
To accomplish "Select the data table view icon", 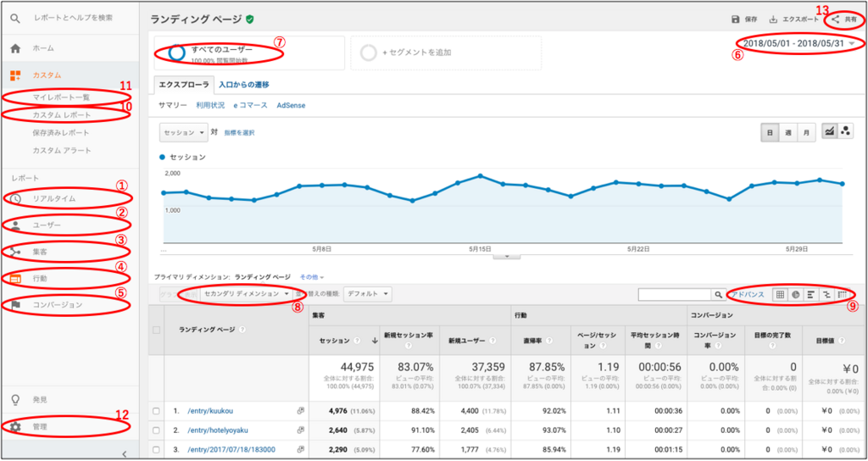I will point(780,294).
